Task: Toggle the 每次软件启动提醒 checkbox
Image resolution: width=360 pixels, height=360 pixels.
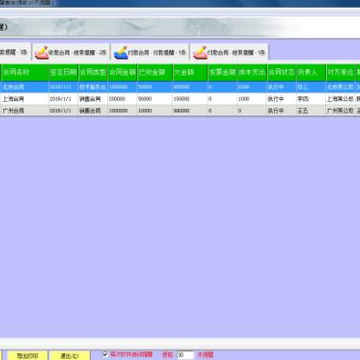Action: click(105, 354)
